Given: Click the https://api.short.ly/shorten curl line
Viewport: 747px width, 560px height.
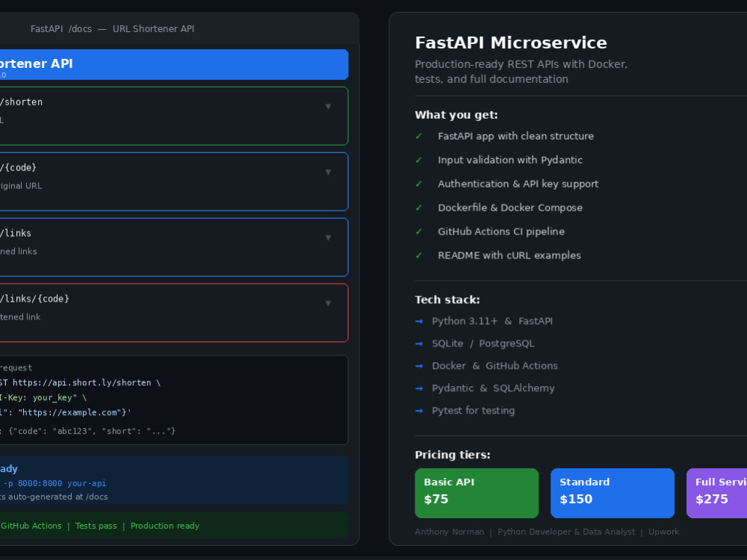Looking at the screenshot, I should tap(80, 383).
